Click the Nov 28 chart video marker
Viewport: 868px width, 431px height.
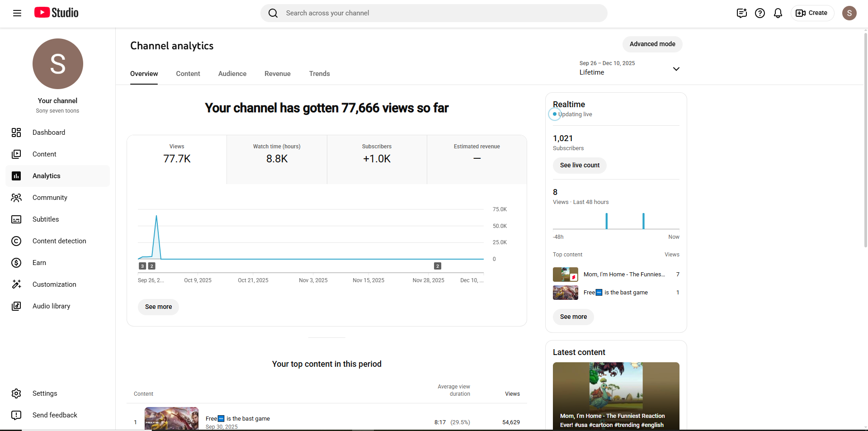437,266
